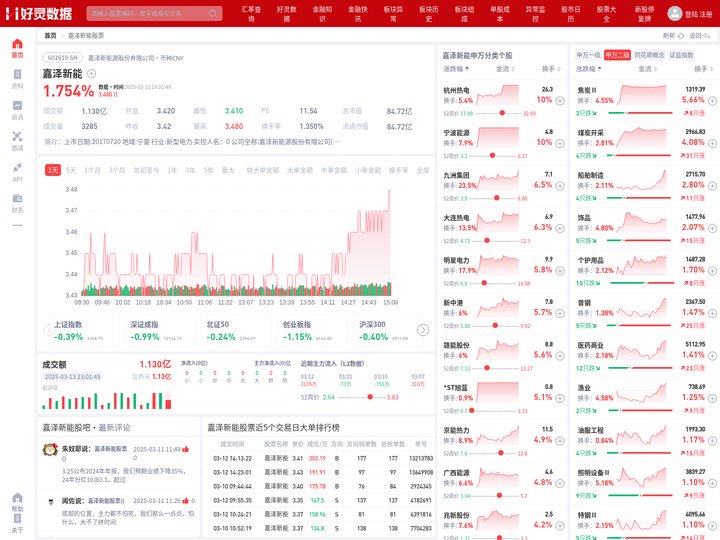Add 广西能源 with its plus icon

point(560,483)
